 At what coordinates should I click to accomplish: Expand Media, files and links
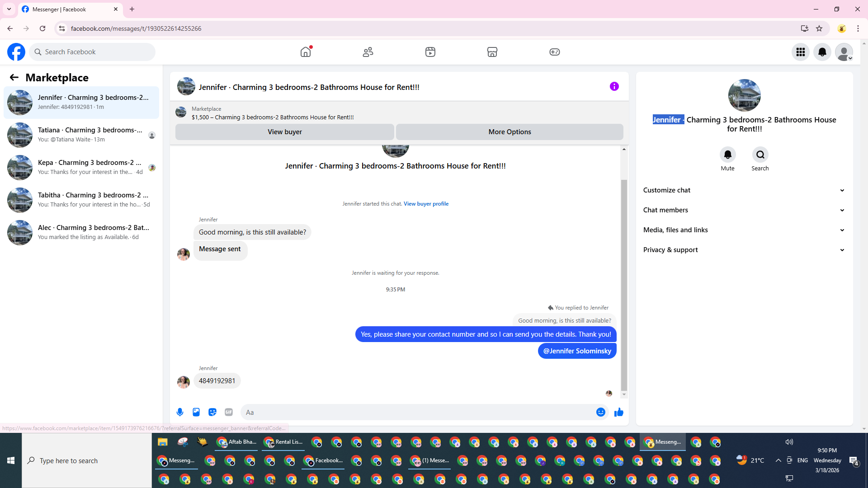744,230
